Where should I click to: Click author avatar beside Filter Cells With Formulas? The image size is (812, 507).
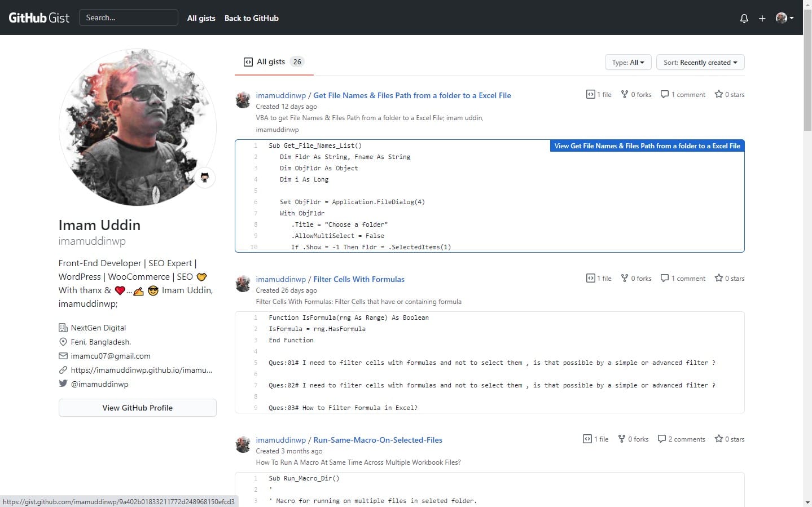pyautogui.click(x=243, y=284)
